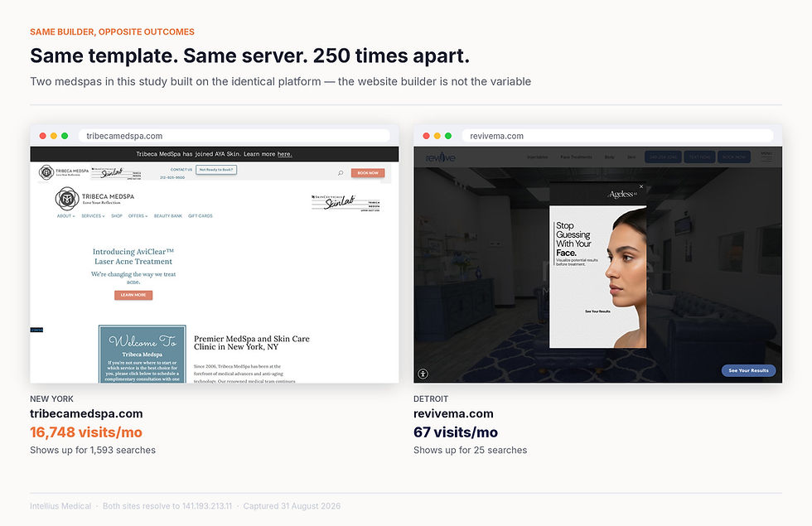Click the Revive logo in the header
Screen dimensions: 812x526
(440, 157)
